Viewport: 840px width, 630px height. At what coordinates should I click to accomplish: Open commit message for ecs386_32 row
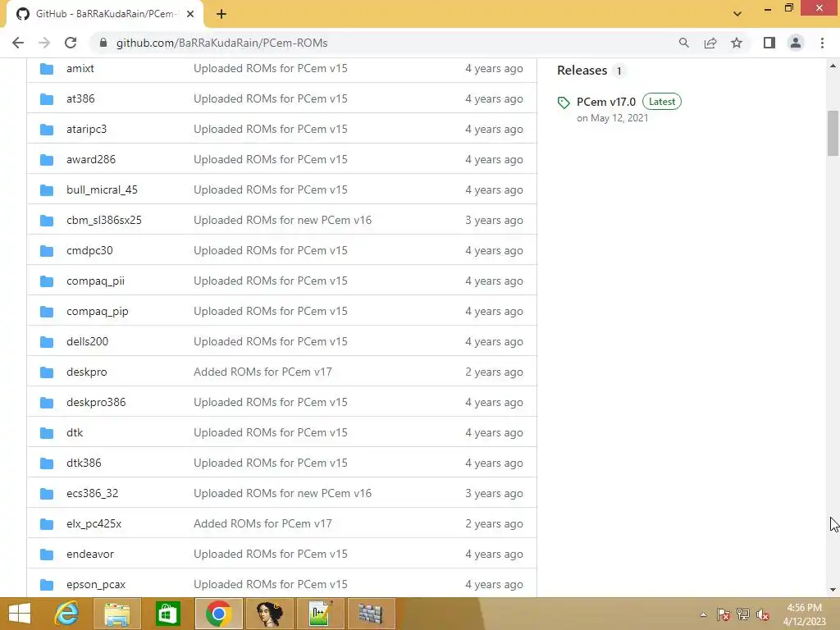pyautogui.click(x=282, y=493)
